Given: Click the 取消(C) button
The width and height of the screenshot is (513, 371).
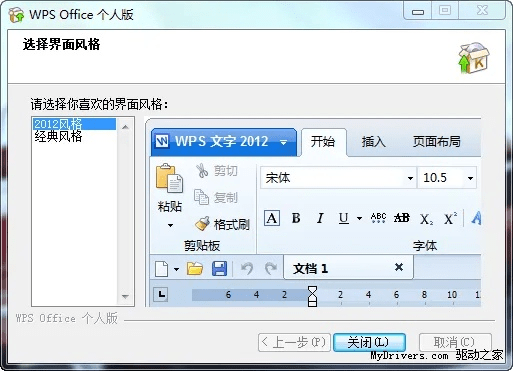Looking at the screenshot, I should tap(455, 342).
